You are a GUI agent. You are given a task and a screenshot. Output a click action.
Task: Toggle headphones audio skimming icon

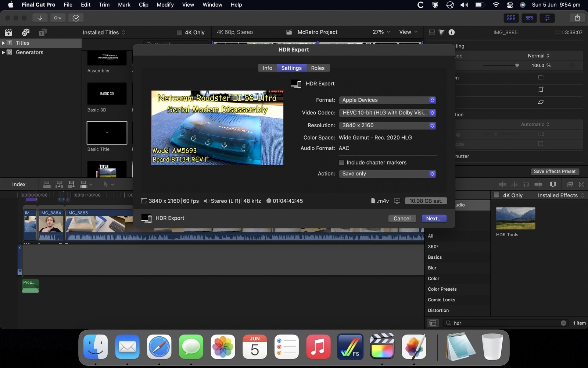pos(526,184)
